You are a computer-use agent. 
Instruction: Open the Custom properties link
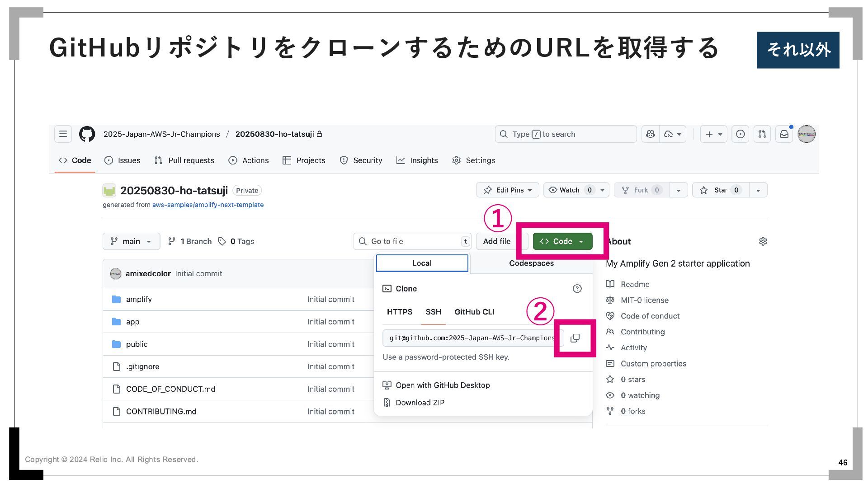pos(646,364)
